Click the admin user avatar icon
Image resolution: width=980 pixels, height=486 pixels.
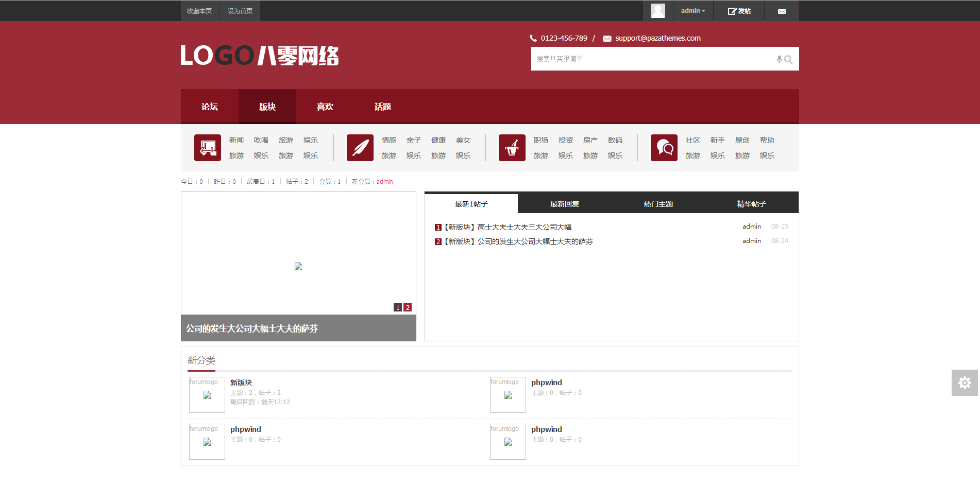pyautogui.click(x=657, y=11)
